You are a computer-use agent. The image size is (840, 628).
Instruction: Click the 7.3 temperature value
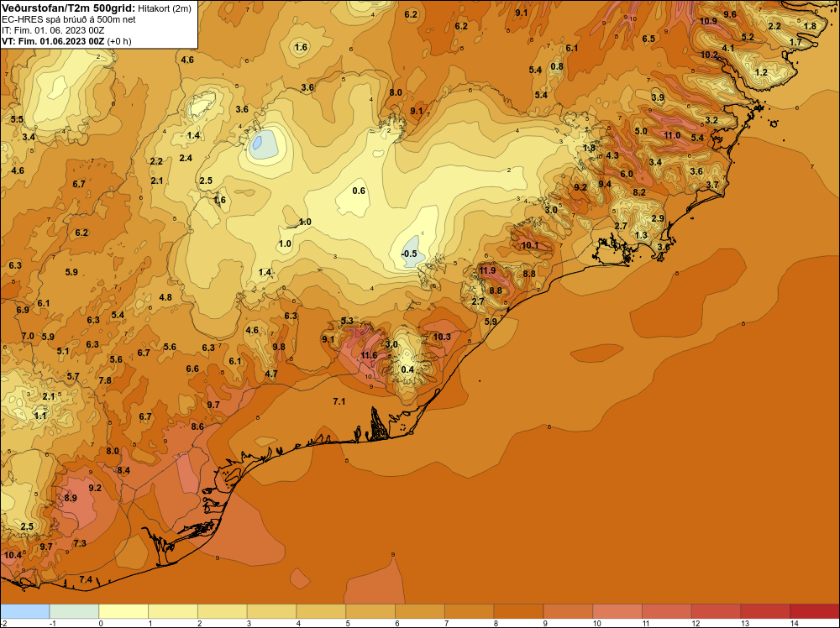click(80, 543)
